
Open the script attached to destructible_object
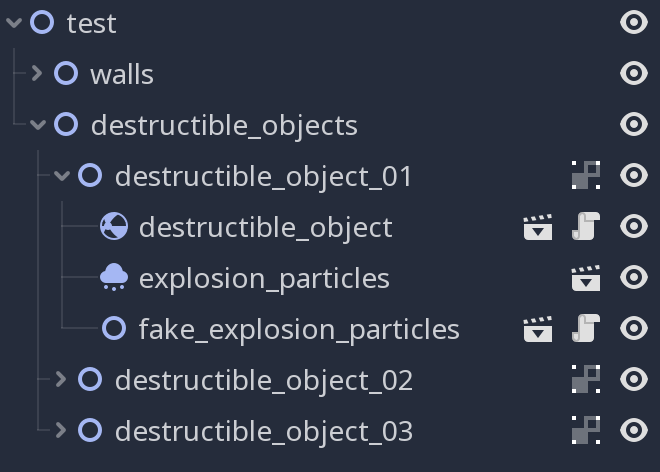(x=586, y=227)
